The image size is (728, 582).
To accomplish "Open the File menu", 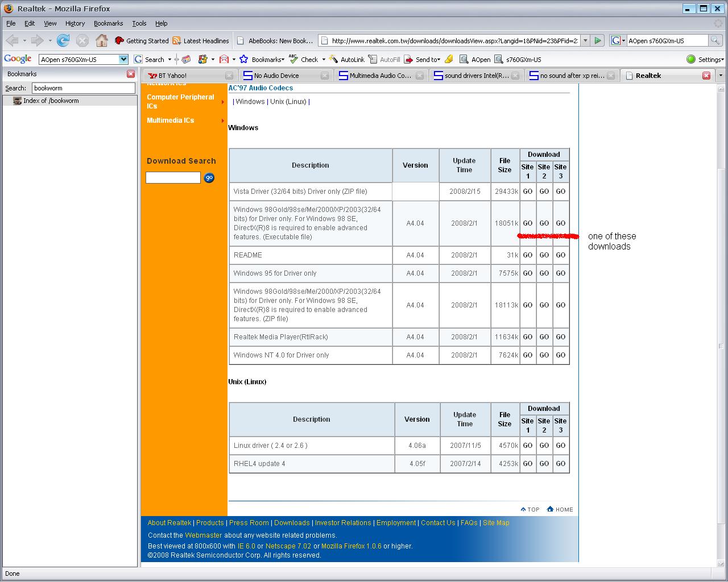I will pos(11,23).
